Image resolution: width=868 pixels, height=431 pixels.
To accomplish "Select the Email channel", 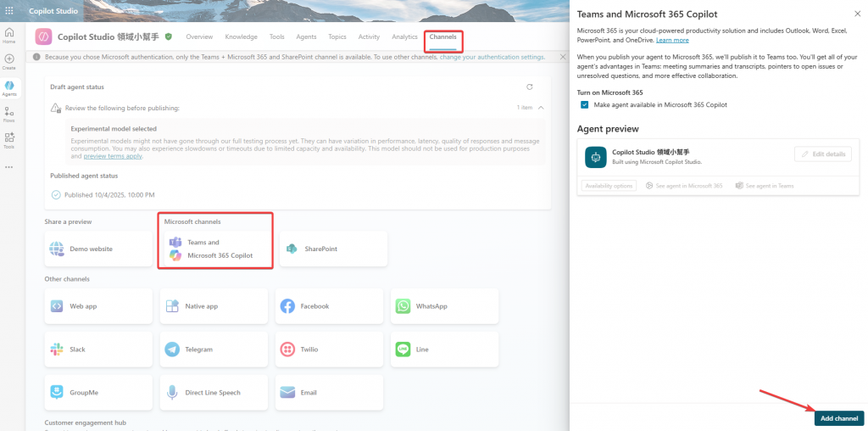I will pyautogui.click(x=329, y=392).
